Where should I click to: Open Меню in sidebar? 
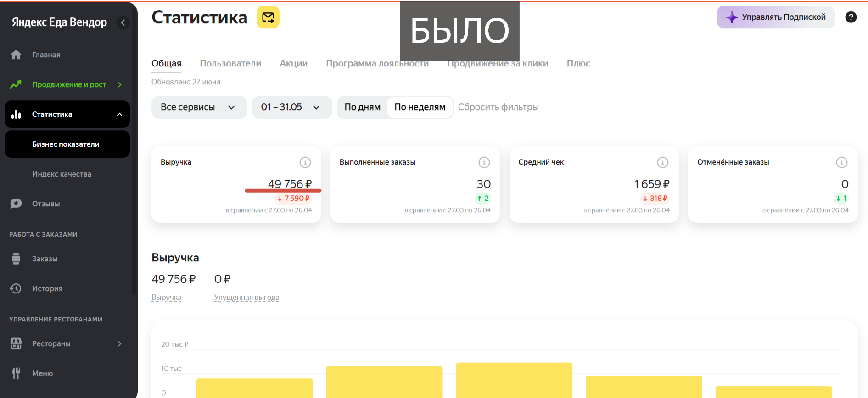click(42, 373)
